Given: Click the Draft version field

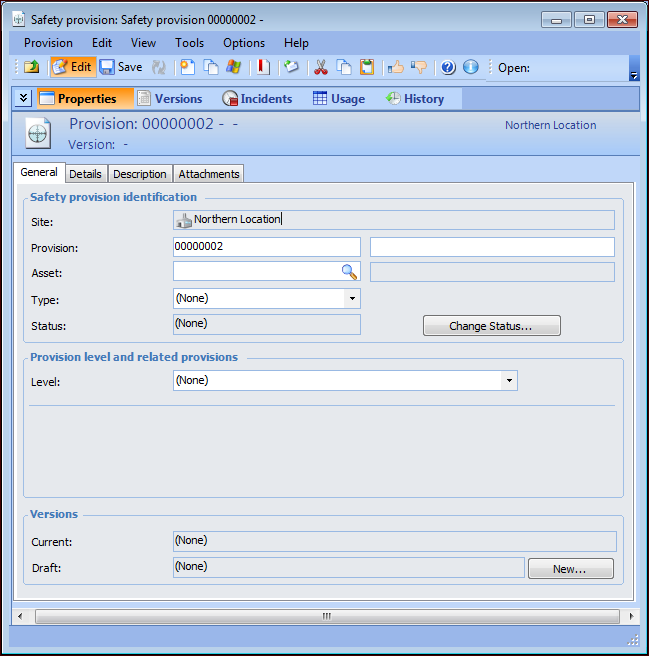Looking at the screenshot, I should 349,567.
